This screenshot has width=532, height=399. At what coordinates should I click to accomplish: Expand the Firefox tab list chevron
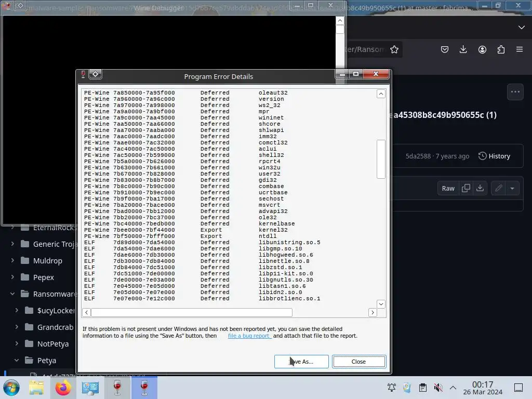(522, 27)
